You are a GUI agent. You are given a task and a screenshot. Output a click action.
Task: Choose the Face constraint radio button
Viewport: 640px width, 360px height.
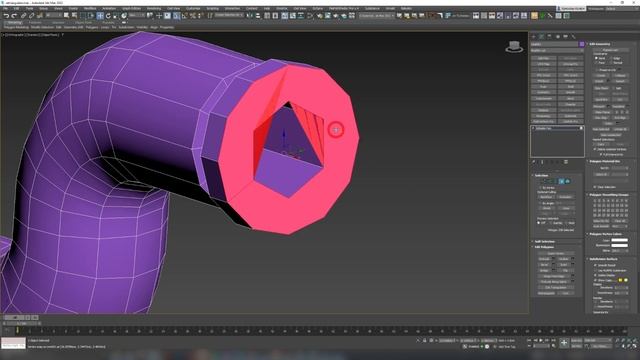596,63
